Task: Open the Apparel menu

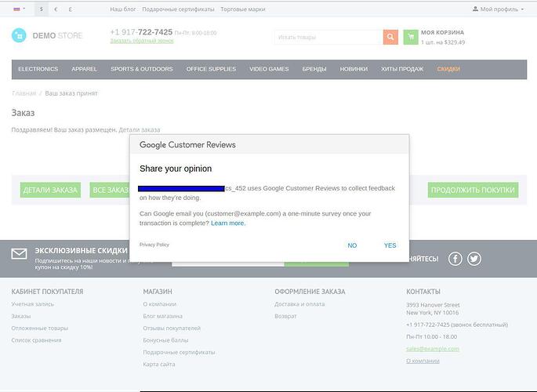Action: (84, 69)
